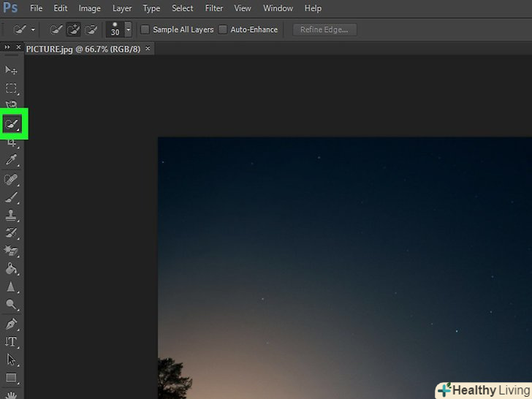The width and height of the screenshot is (532, 399).
Task: Open the Filter menu
Action: click(214, 9)
